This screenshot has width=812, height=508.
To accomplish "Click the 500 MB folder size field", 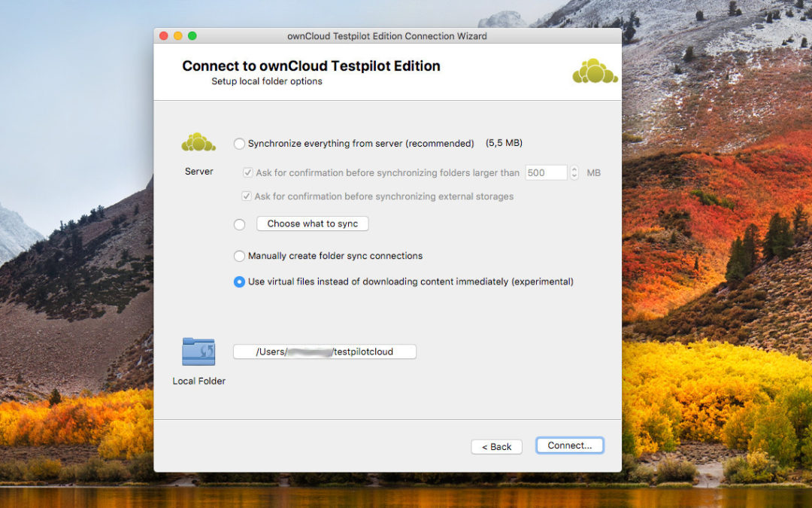I will [547, 172].
